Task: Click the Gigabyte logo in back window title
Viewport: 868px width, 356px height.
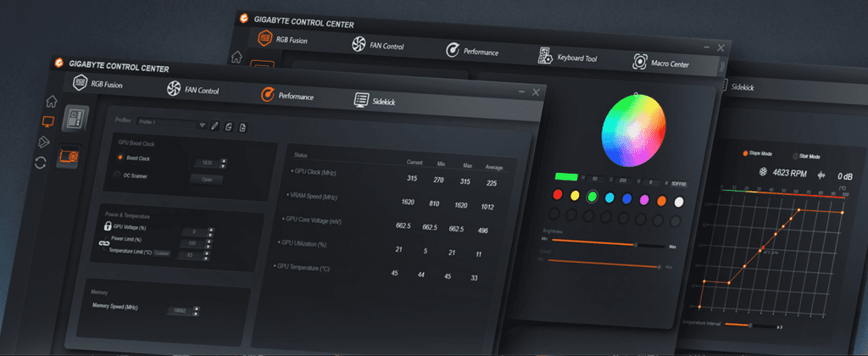Action: [x=243, y=19]
